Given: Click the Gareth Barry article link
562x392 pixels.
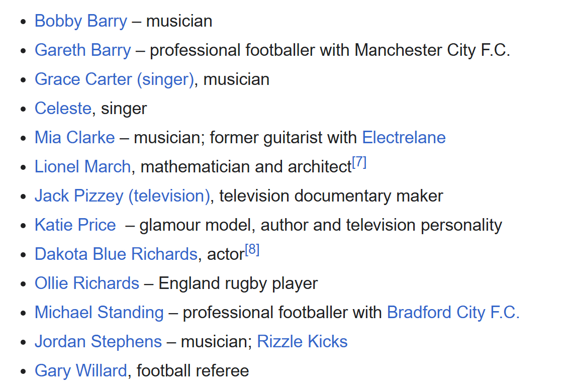Looking at the screenshot, I should [x=82, y=50].
